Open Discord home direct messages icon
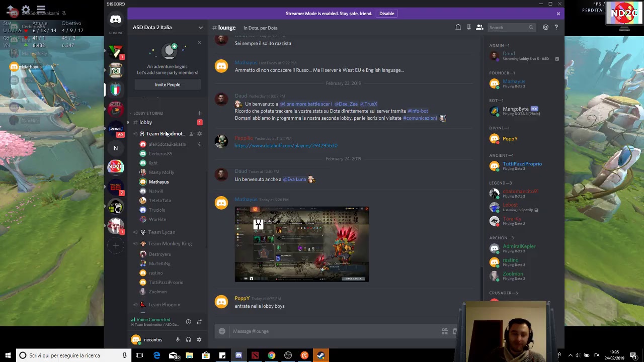 (x=116, y=20)
